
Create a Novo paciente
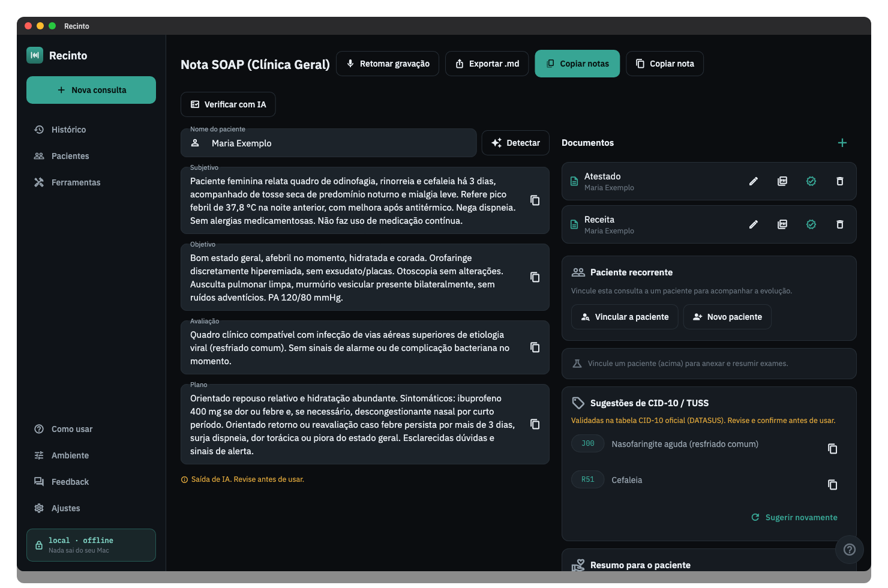click(727, 317)
